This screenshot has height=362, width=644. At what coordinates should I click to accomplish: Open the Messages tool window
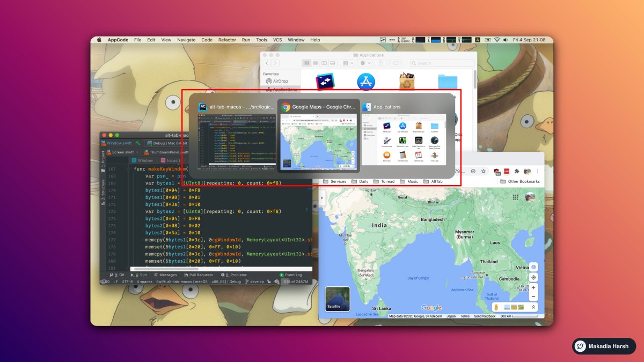point(164,275)
